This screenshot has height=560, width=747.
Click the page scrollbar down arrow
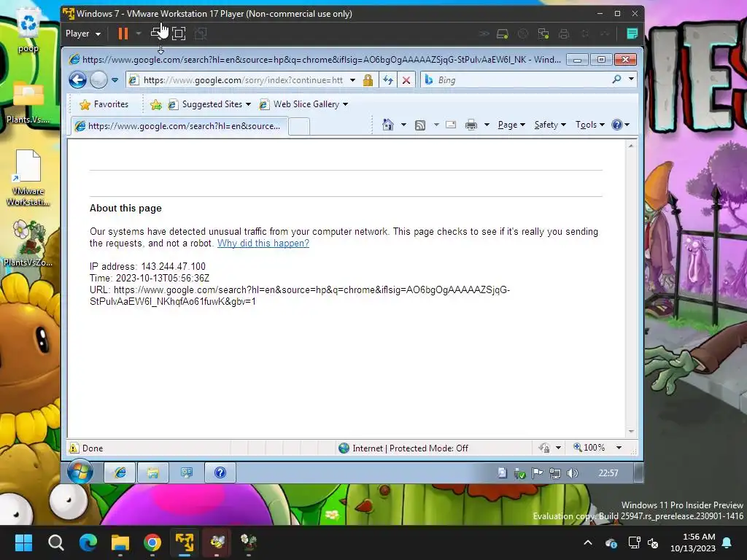coord(631,432)
